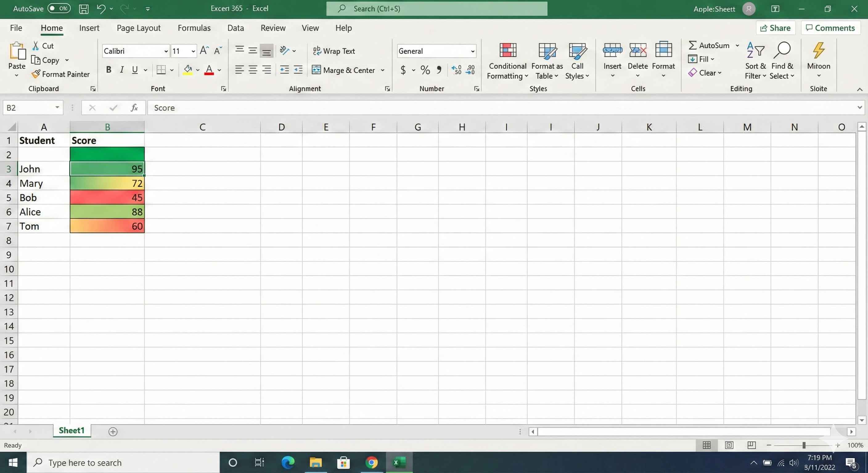Open the Name Box dropdown arrow
This screenshot has height=473, width=868.
(x=57, y=107)
